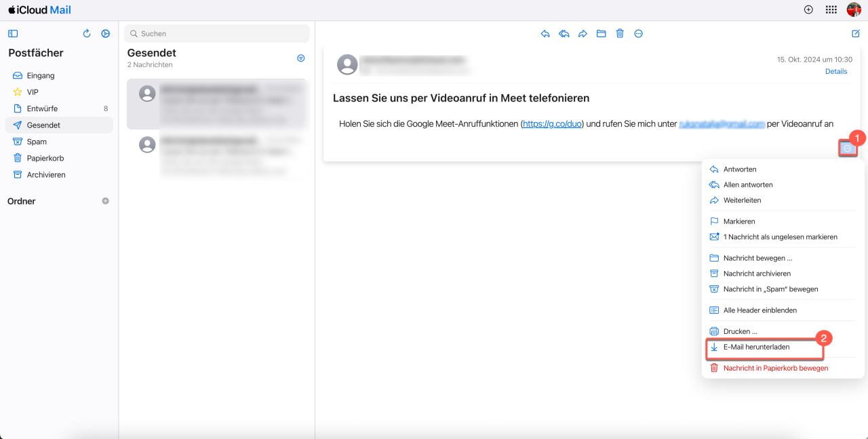Choose Markieren in the menu

tap(783, 222)
